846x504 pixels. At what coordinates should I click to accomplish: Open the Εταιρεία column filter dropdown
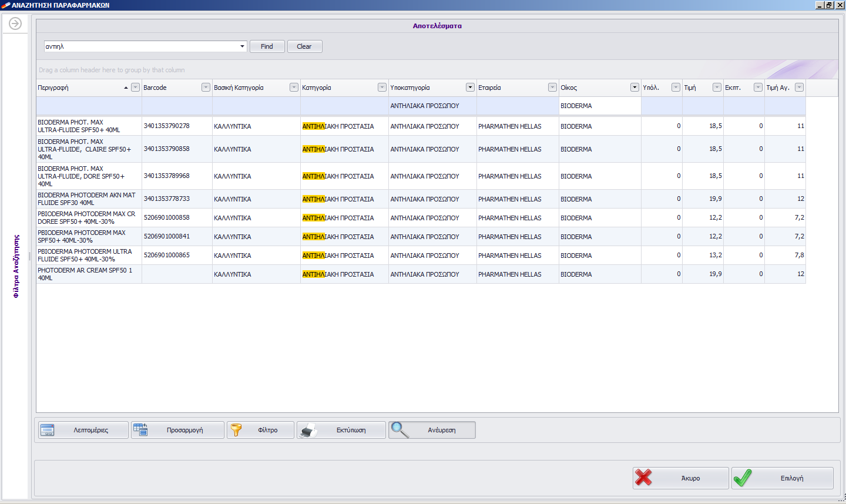tap(552, 88)
